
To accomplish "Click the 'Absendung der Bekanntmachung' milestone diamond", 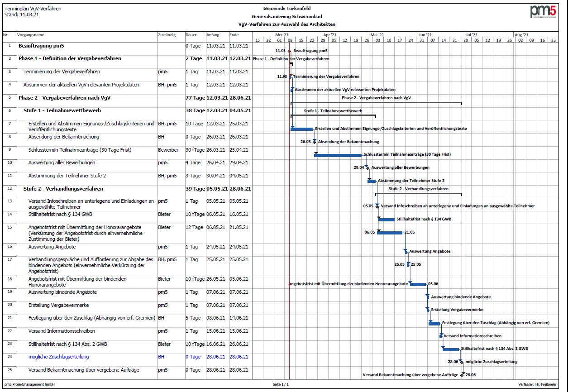I will [x=315, y=142].
